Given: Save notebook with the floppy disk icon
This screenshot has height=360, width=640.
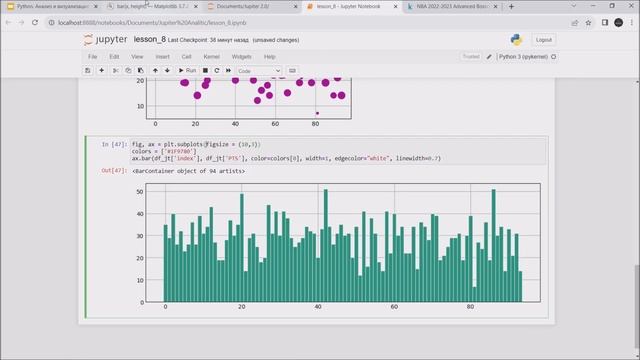Looking at the screenshot, I should pyautogui.click(x=88, y=71).
